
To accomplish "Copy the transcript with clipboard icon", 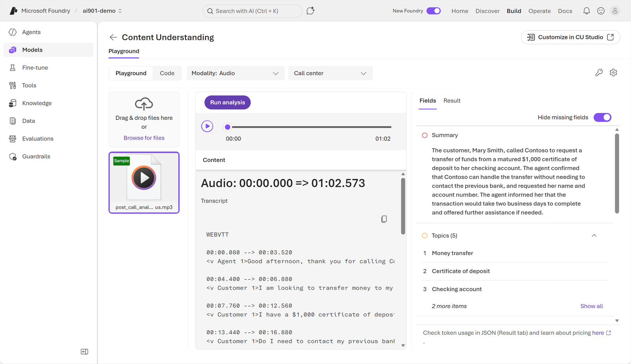I will [x=384, y=219].
